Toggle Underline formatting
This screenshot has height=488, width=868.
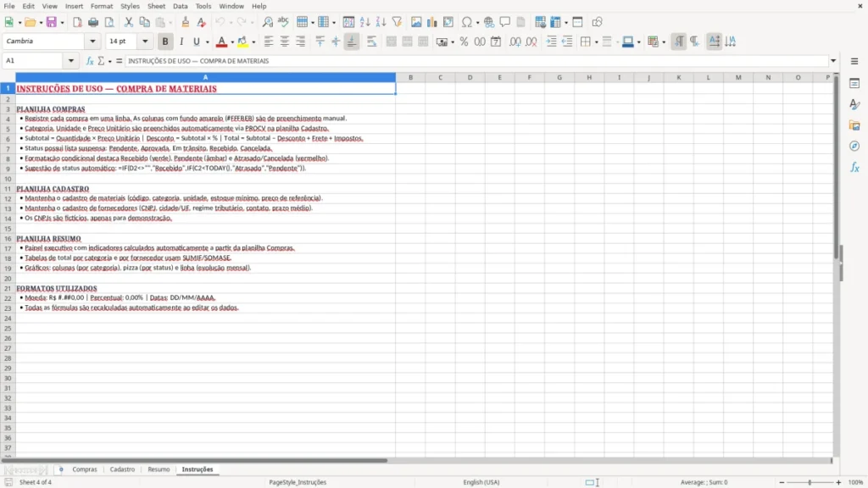[x=196, y=42]
